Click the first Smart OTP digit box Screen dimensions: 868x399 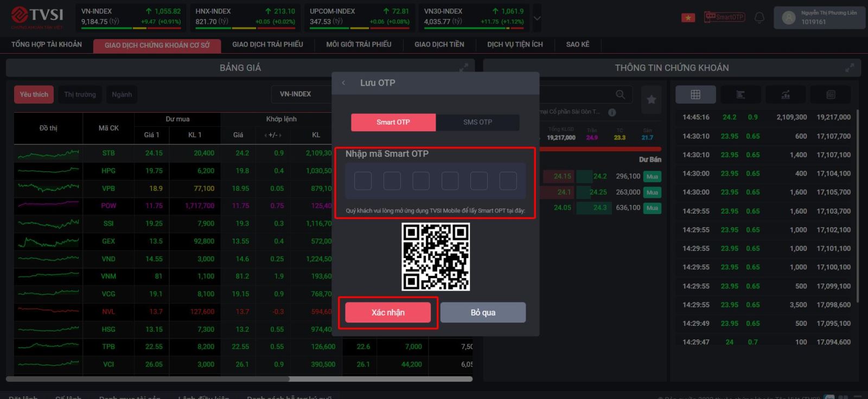coord(363,181)
